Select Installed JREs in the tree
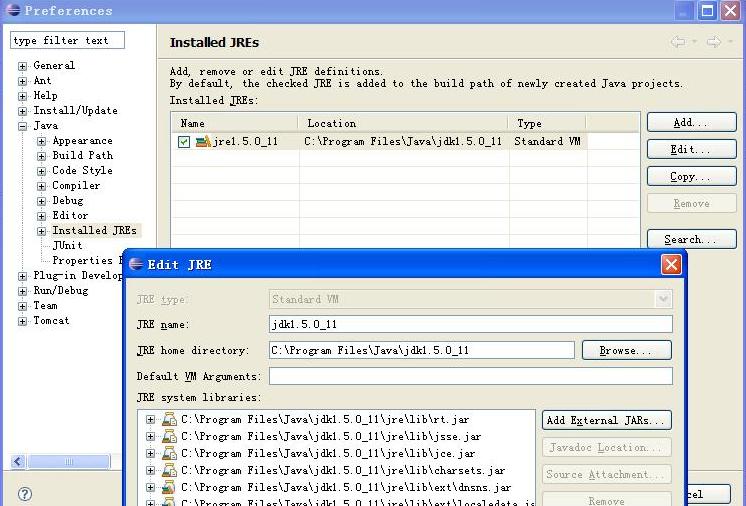The width and height of the screenshot is (746, 506). pyautogui.click(x=94, y=231)
